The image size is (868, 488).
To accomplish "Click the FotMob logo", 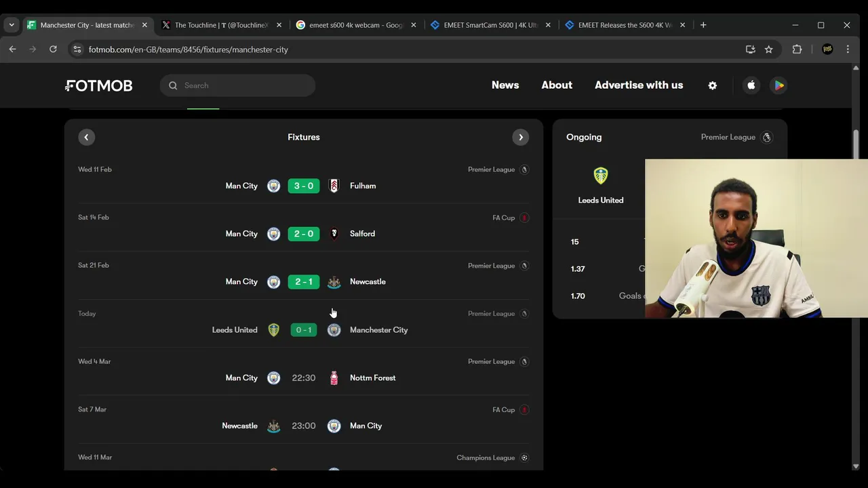I will click(99, 85).
